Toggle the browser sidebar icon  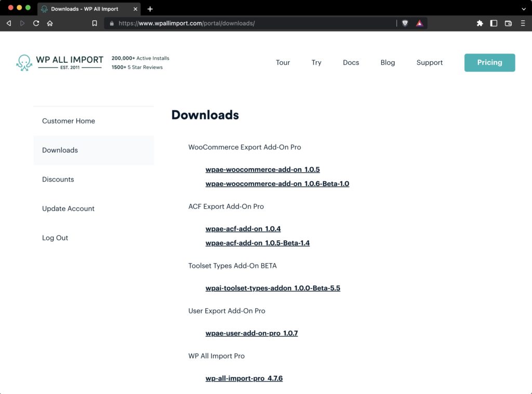[494, 23]
